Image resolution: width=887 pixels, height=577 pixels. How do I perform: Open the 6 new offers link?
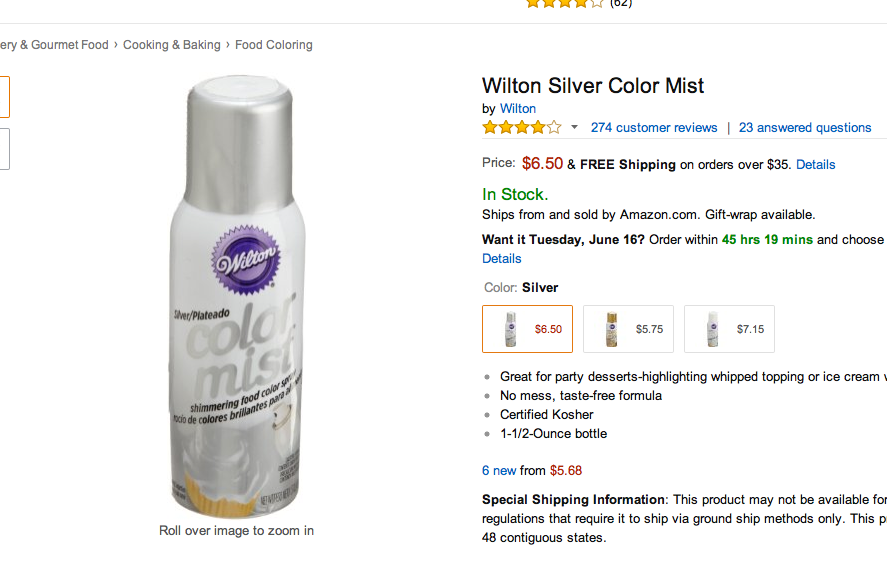click(499, 471)
